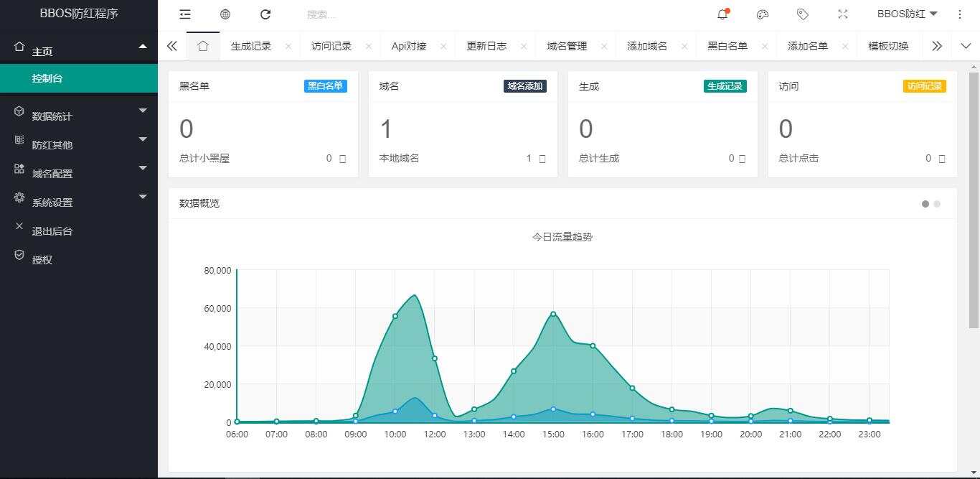Click the tag icon in the top bar
Screen dimensions: 980x479
pos(803,14)
